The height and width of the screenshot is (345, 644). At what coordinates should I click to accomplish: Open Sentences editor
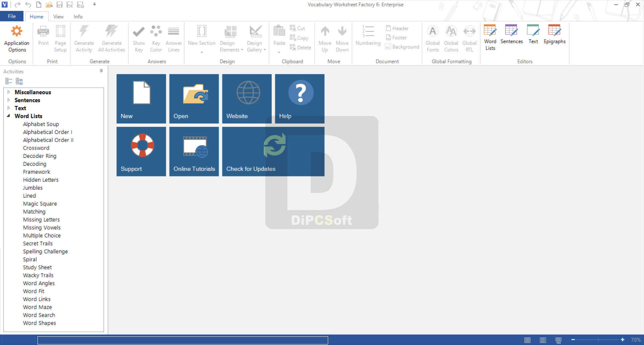[x=512, y=34]
